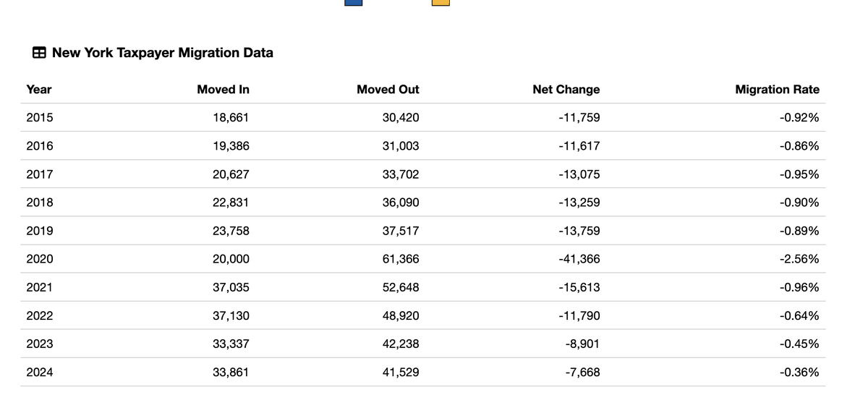Click the 2019 net change -13,759 cell
Image resolution: width=868 pixels, height=395 pixels.
tap(579, 231)
